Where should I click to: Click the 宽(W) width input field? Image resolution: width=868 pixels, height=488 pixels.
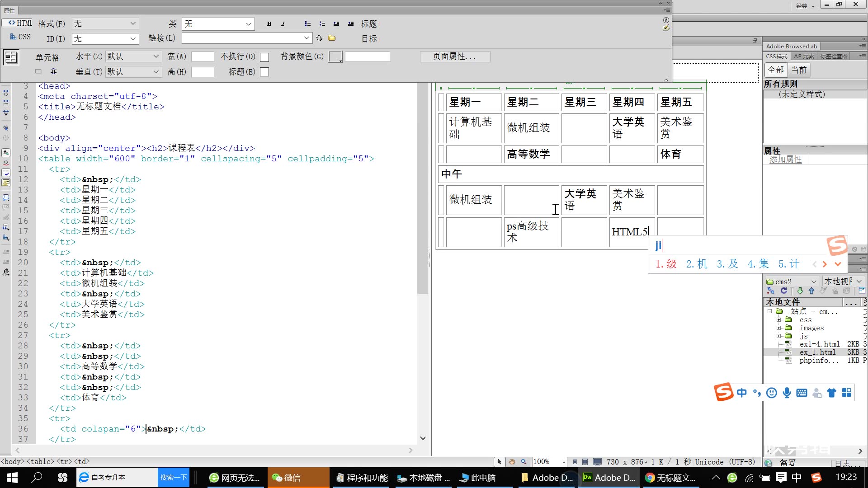(203, 56)
